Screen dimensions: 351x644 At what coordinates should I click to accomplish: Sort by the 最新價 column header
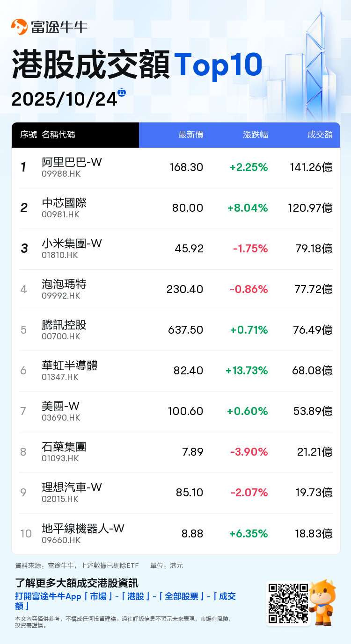(x=190, y=135)
